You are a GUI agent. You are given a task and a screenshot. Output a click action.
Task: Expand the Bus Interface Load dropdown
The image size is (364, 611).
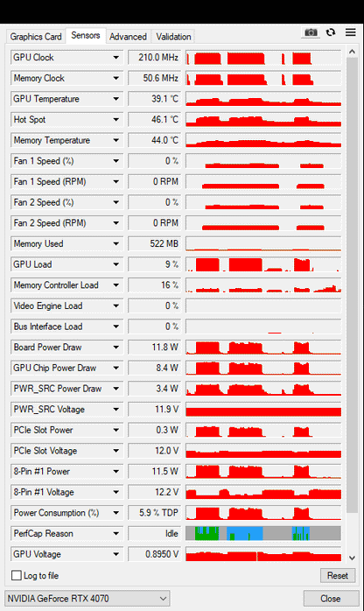click(x=116, y=327)
